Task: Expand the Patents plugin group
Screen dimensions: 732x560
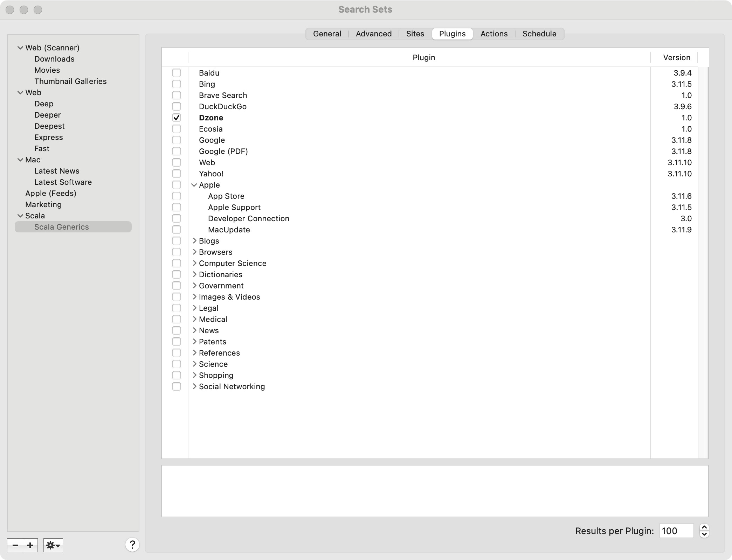Action: point(194,342)
